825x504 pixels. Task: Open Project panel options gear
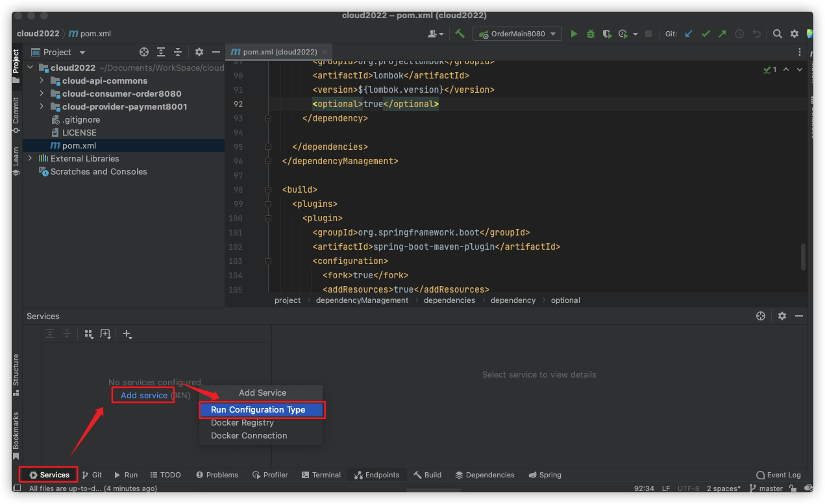pyautogui.click(x=199, y=52)
